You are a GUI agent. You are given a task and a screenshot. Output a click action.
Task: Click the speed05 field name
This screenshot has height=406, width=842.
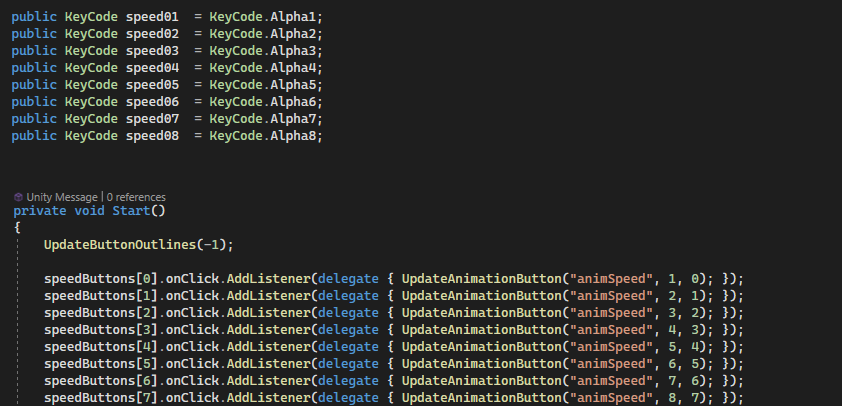(152, 85)
